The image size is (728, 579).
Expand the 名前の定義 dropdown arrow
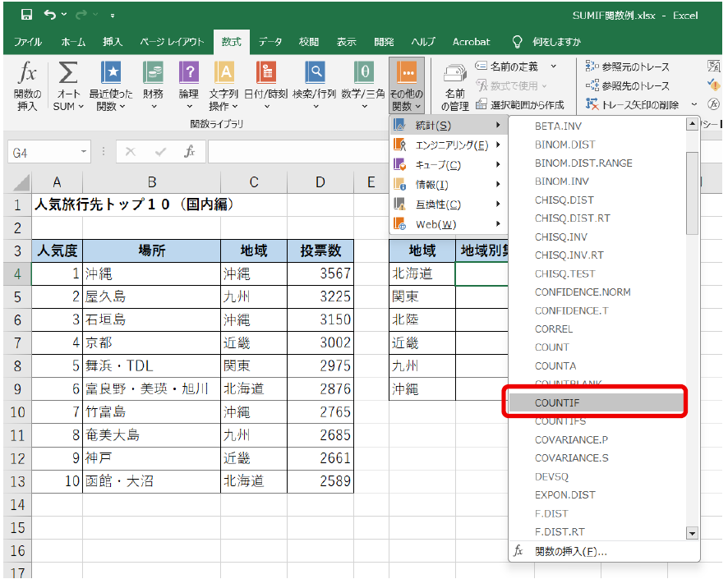(x=553, y=67)
